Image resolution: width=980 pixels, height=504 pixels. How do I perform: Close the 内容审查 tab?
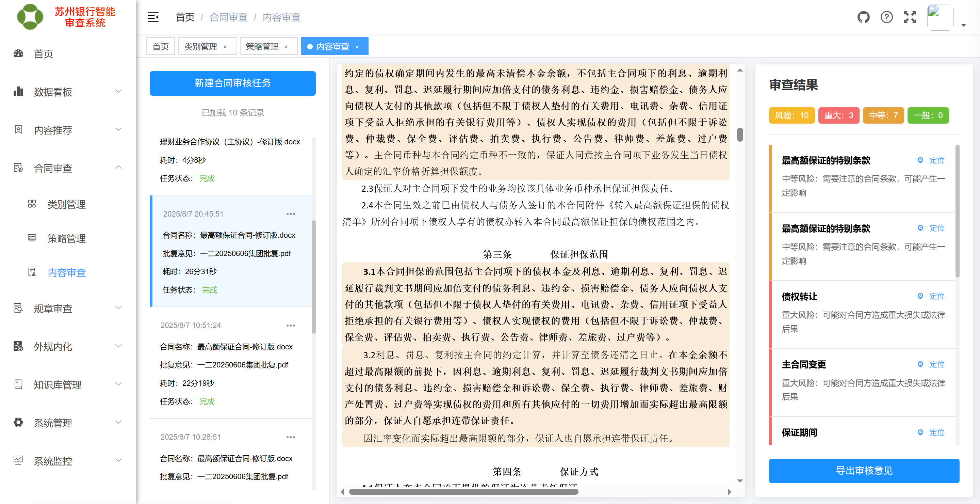357,47
